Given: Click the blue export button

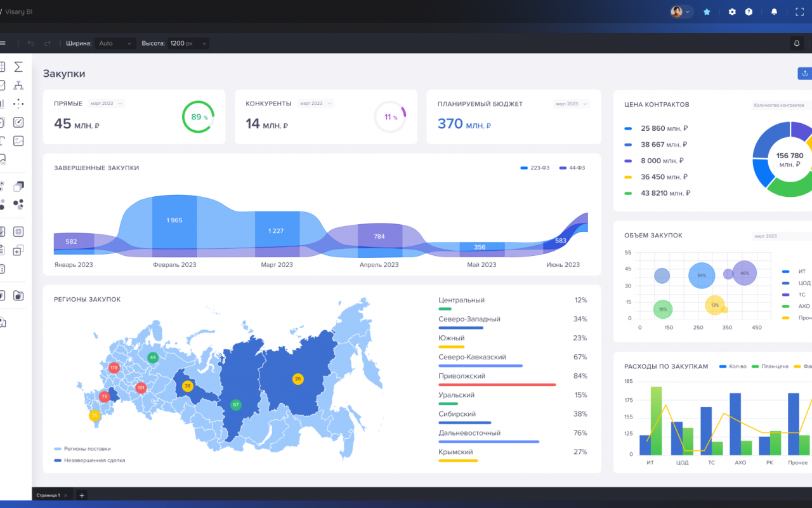Looking at the screenshot, I should point(804,73).
